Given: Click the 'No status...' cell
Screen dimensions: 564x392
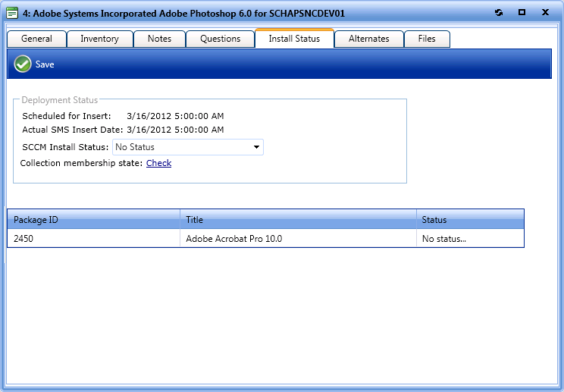Looking at the screenshot, I should coord(470,238).
